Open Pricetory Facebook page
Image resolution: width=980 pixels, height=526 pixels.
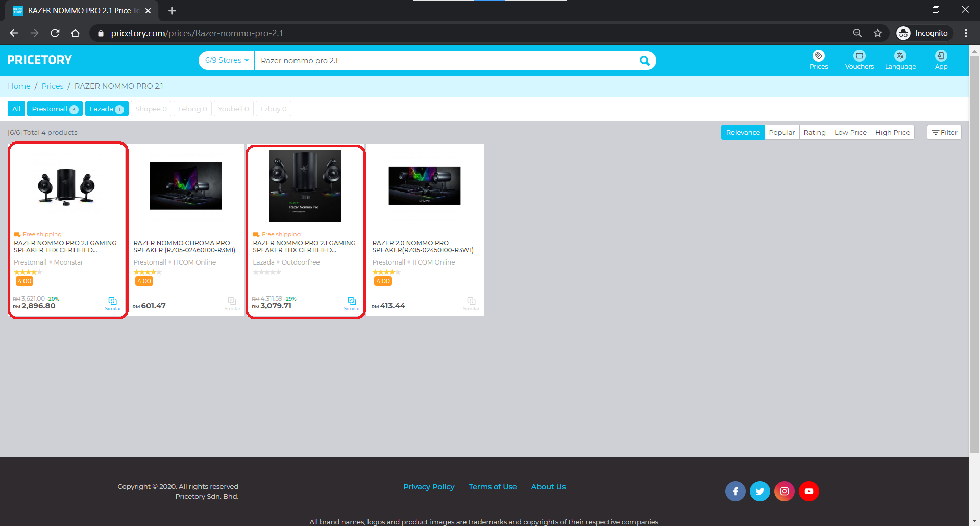point(735,491)
